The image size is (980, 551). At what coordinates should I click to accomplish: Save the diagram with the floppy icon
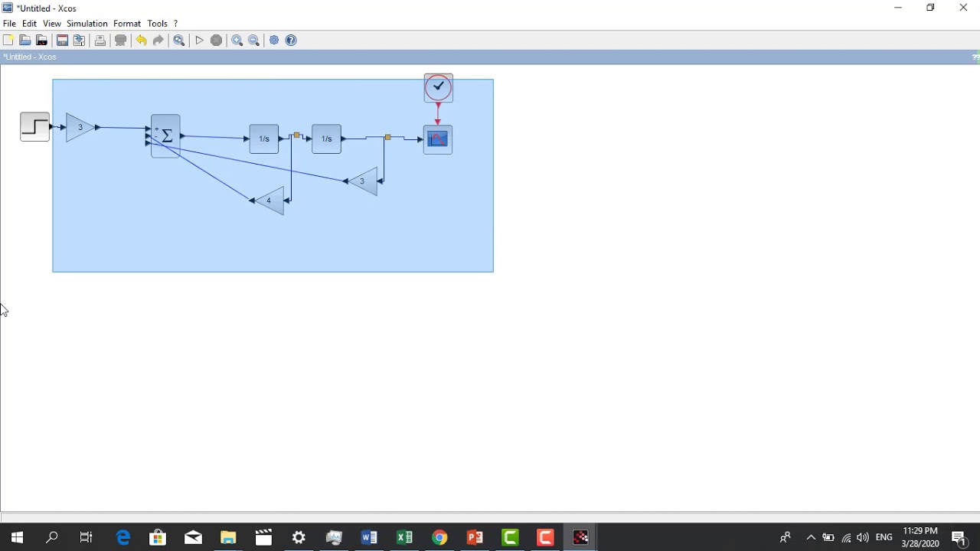click(63, 41)
